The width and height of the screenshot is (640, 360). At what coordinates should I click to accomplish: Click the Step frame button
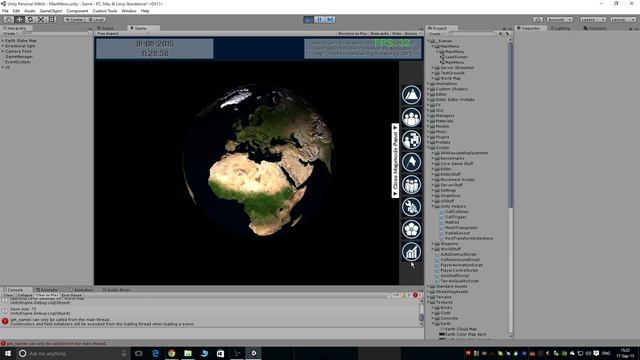click(x=330, y=20)
